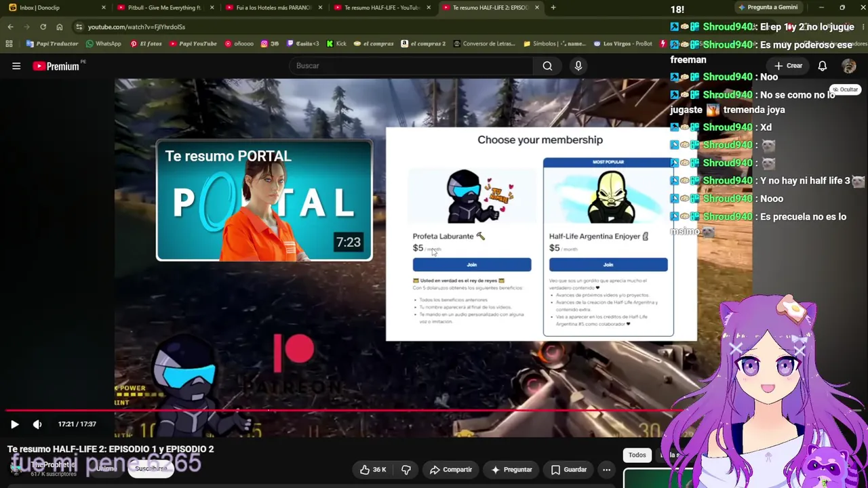This screenshot has height=488, width=868.
Task: Play the paused video
Action: 14,424
